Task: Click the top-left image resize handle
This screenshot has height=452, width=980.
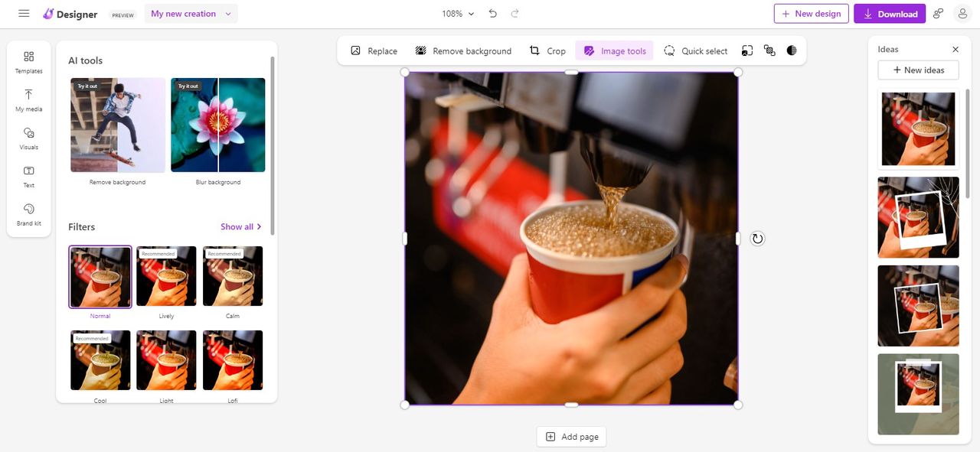Action: tap(405, 73)
